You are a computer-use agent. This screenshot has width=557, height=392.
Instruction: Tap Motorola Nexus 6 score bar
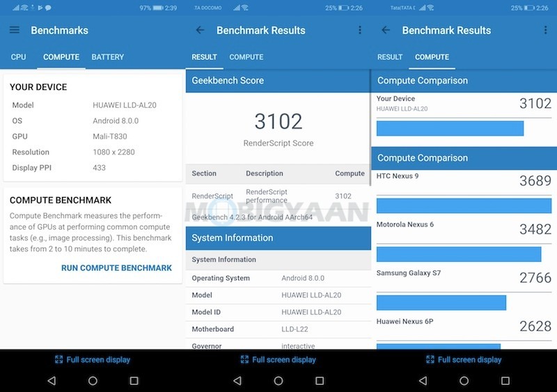pyautogui.click(x=459, y=254)
